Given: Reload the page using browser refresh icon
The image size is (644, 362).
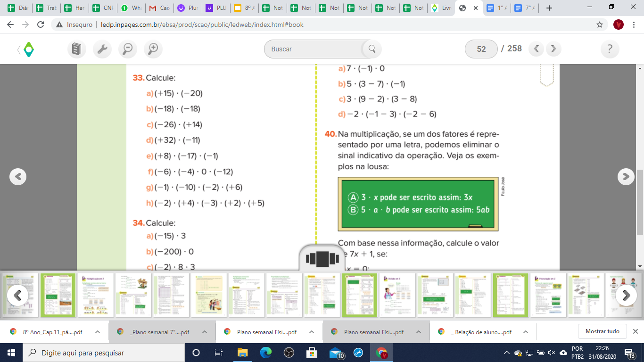Looking at the screenshot, I should pyautogui.click(x=41, y=25).
